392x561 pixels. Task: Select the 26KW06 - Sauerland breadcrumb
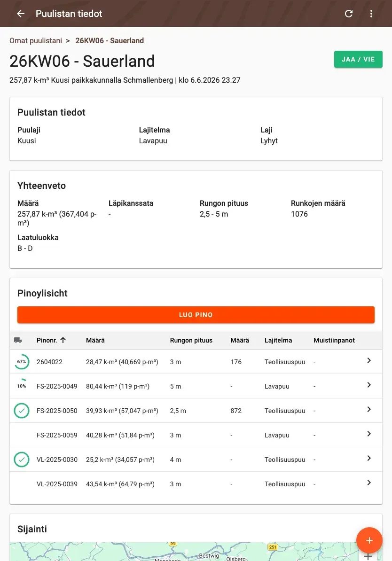point(110,40)
